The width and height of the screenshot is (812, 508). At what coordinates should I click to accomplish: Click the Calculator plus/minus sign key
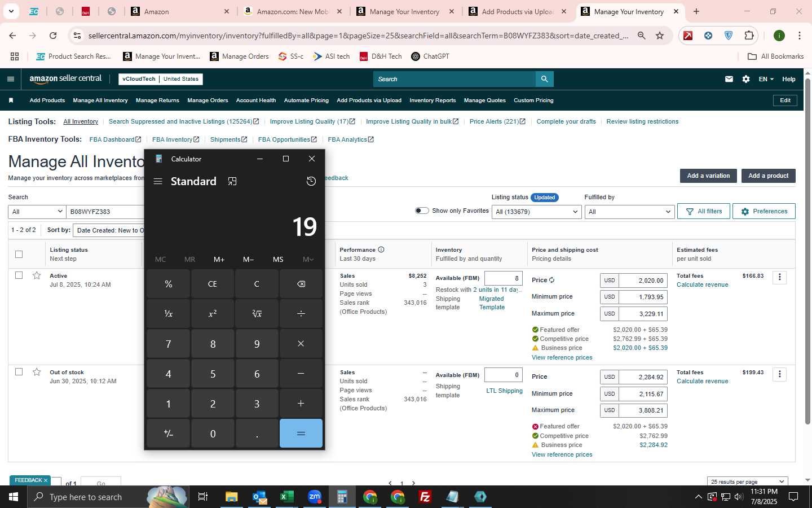tap(168, 433)
